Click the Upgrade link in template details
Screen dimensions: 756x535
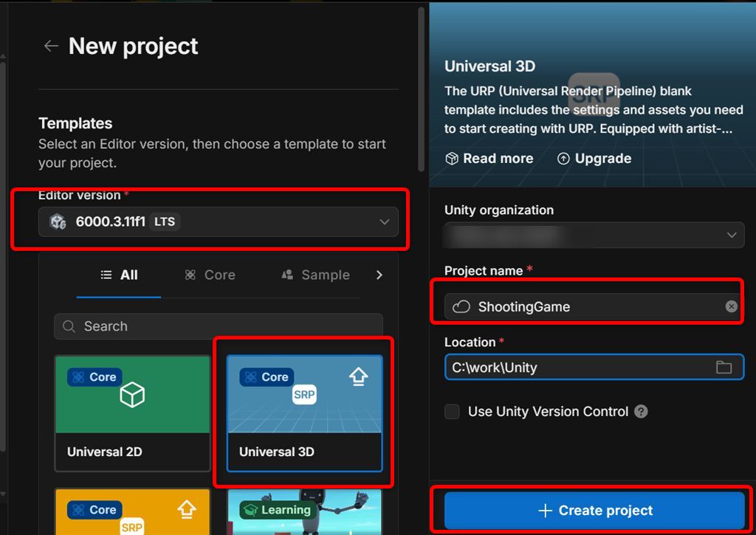(594, 159)
